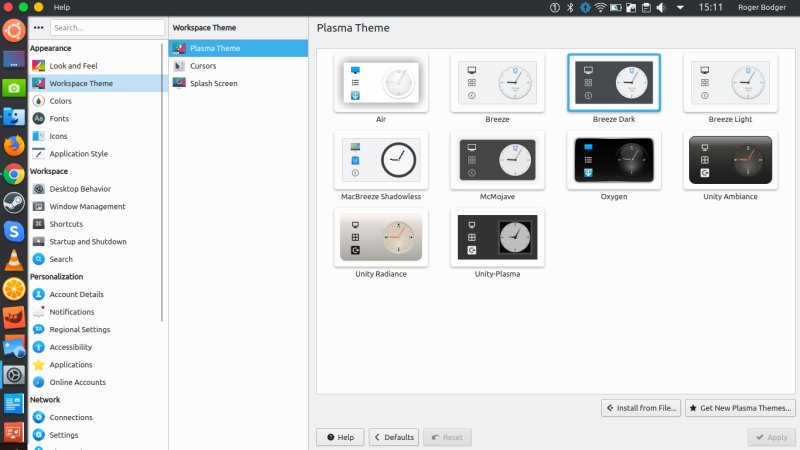
Task: Open Startup and Shutdown settings
Action: 88,241
